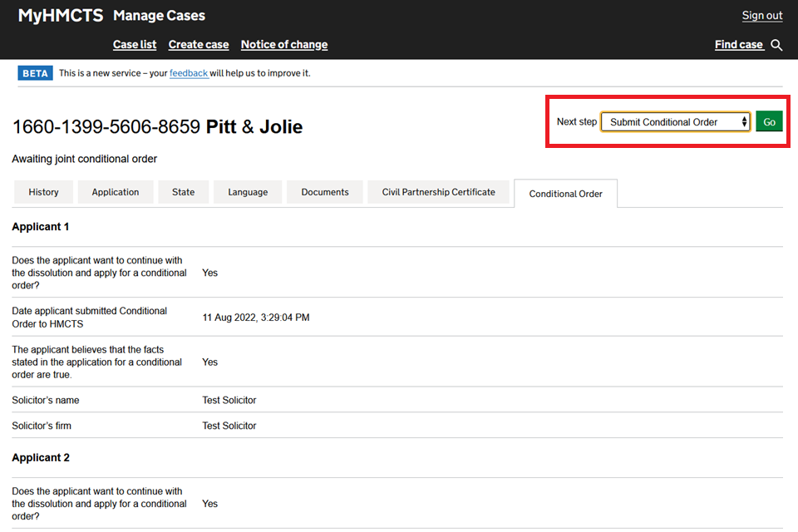Switch to the Application tab
Screen dimensions: 798x532
click(116, 192)
